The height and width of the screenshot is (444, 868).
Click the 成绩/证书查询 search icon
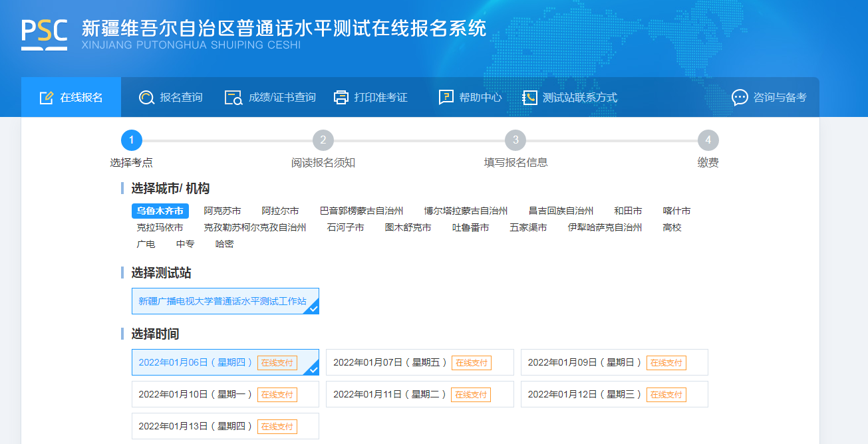(x=233, y=98)
